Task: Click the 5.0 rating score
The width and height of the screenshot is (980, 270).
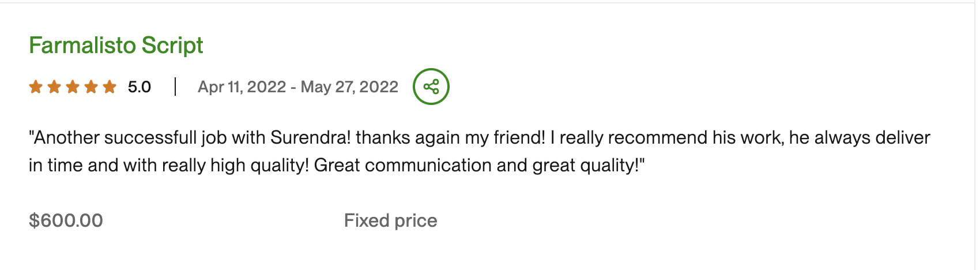Action: [139, 87]
